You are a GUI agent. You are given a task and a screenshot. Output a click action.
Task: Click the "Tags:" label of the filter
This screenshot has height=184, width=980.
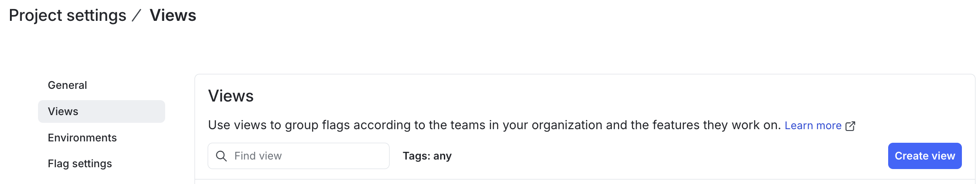(416, 156)
